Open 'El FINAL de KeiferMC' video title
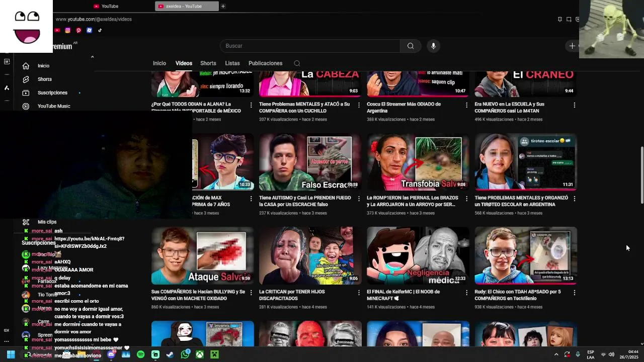 (x=403, y=295)
